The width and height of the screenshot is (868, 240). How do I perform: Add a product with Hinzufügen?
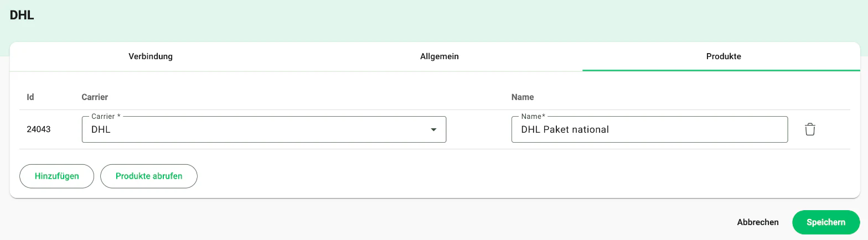[57, 176]
